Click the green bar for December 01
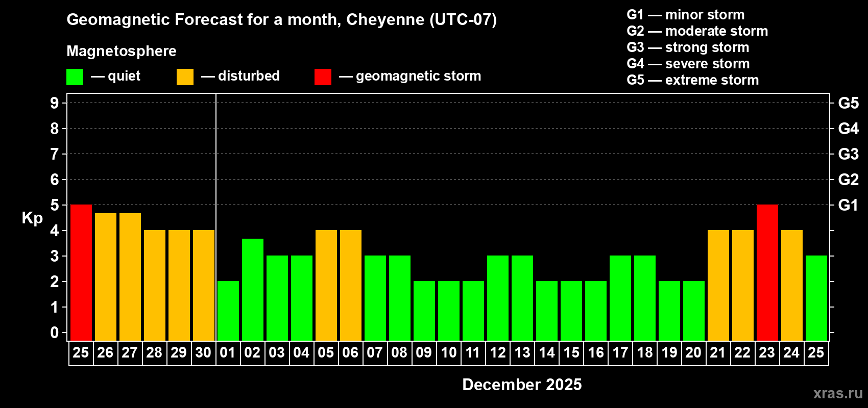Screen dimensions: 868x408 coord(228,311)
